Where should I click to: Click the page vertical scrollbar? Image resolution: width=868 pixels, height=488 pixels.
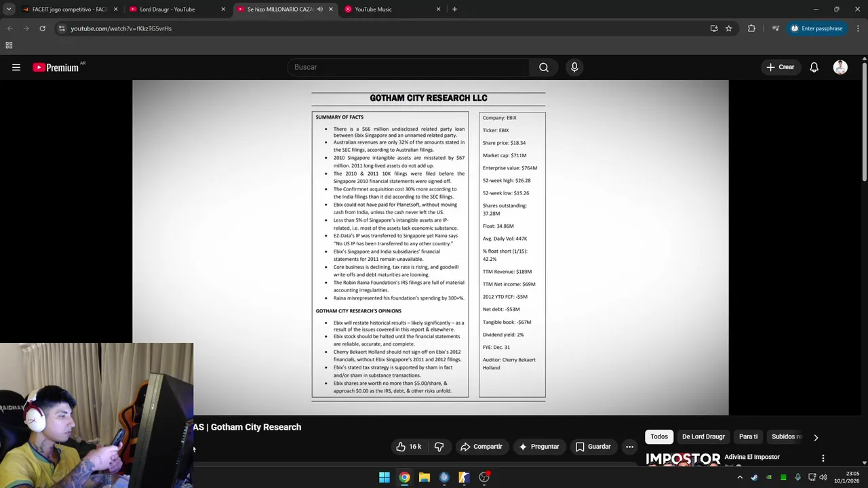click(x=864, y=121)
